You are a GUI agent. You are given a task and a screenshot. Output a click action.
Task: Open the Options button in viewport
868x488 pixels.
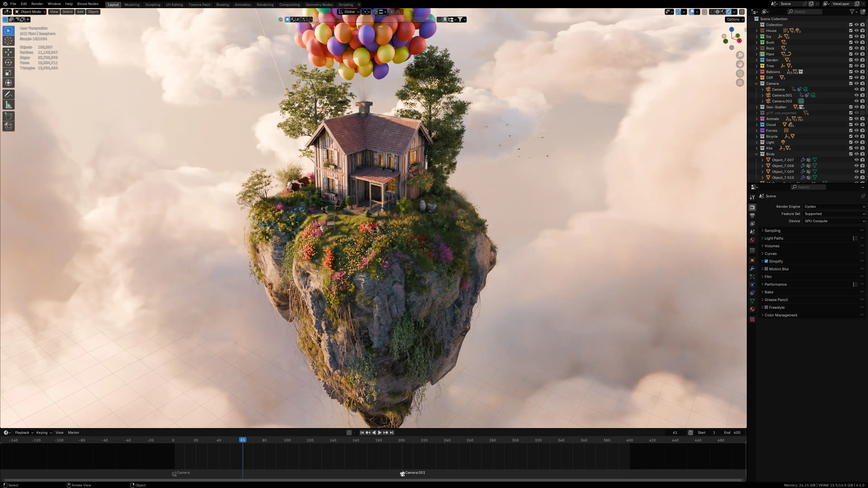tap(735, 19)
